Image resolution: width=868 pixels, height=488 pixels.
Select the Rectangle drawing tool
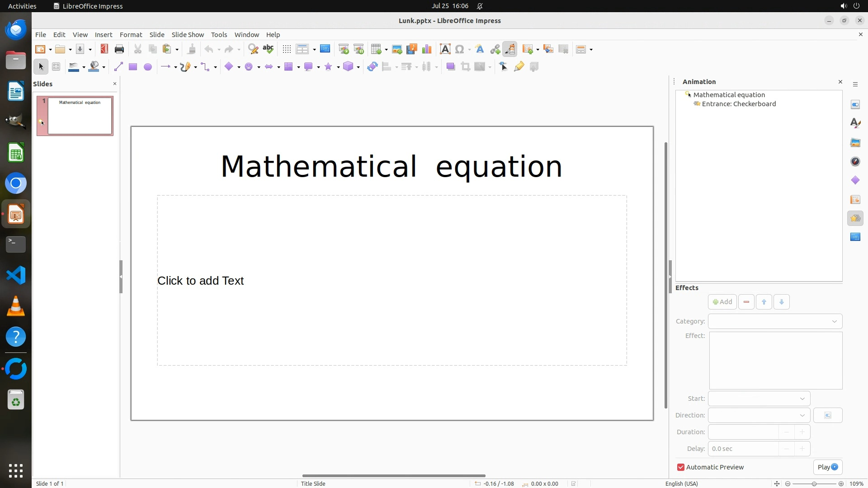coord(132,67)
